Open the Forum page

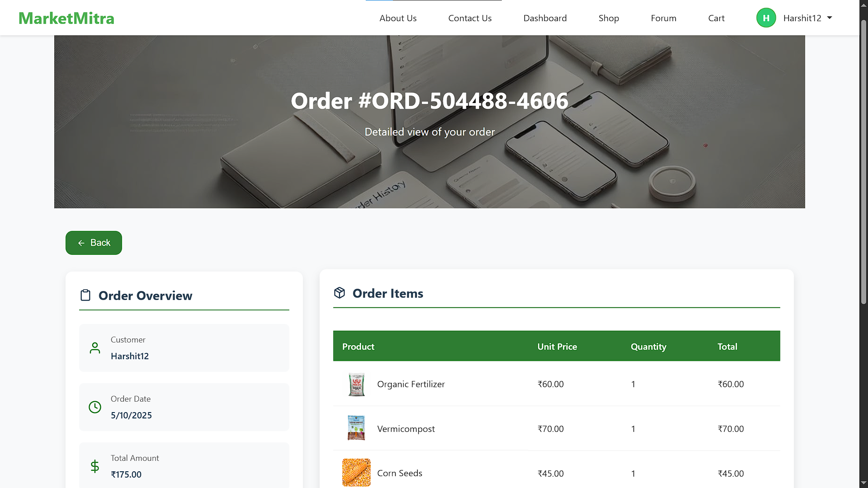(663, 18)
